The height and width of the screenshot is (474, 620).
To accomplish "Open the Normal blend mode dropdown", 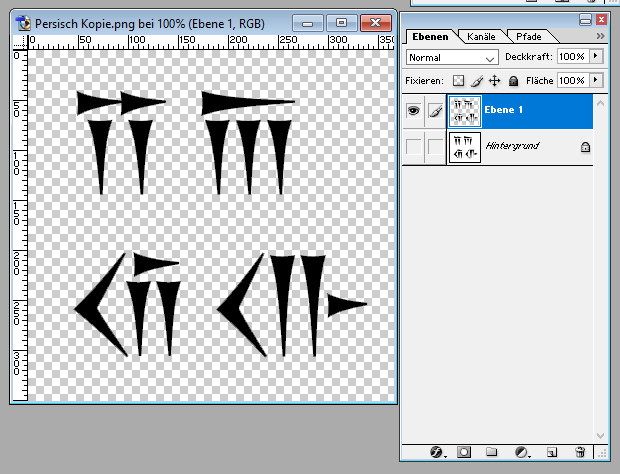I will tap(452, 58).
